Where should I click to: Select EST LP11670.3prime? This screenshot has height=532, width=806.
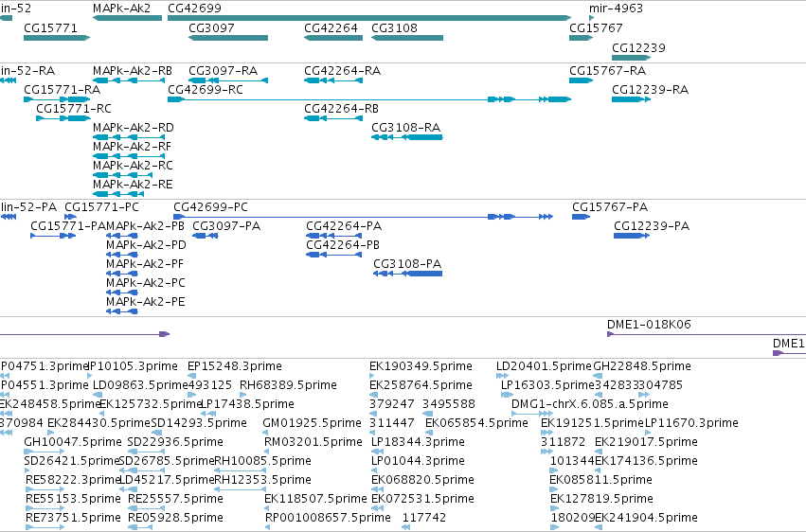click(648, 433)
